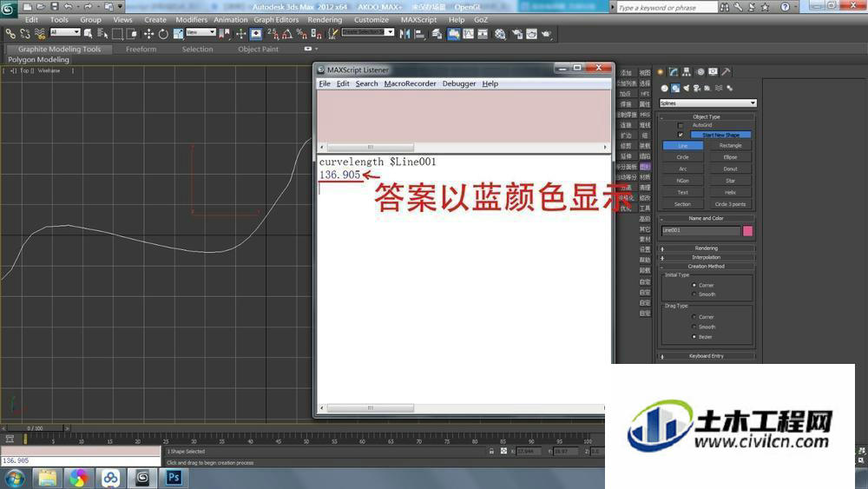Select Smooth under Drag Type

point(694,327)
